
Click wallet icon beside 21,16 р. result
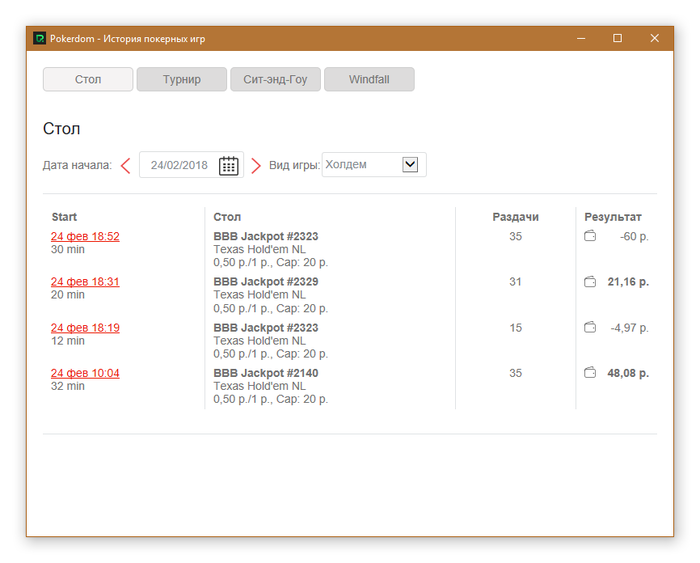point(590,282)
